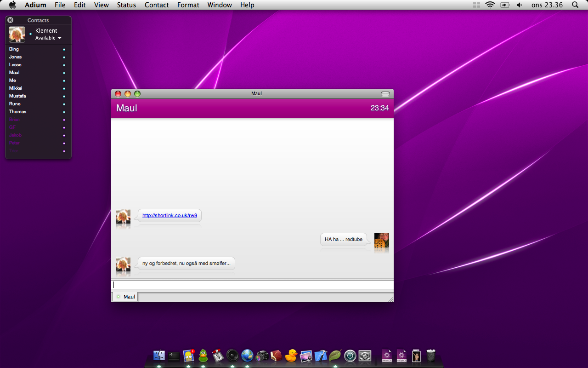Click the message input field

[x=252, y=285]
